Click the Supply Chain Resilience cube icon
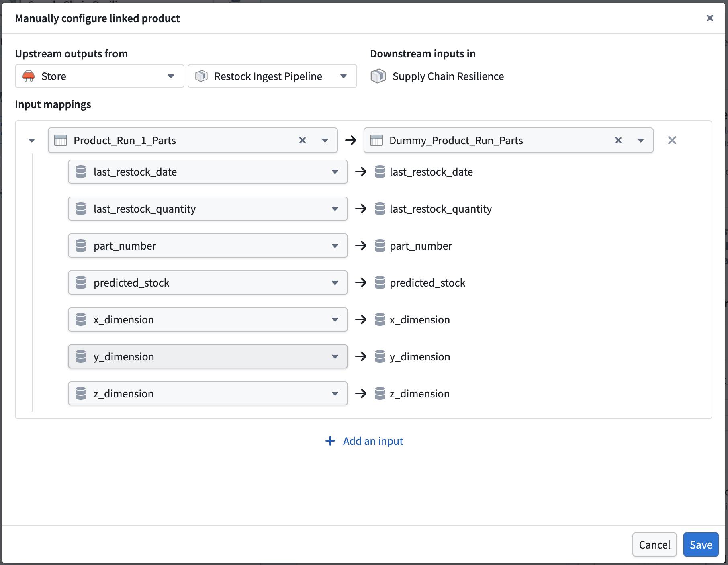This screenshot has width=728, height=565. pyautogui.click(x=378, y=76)
